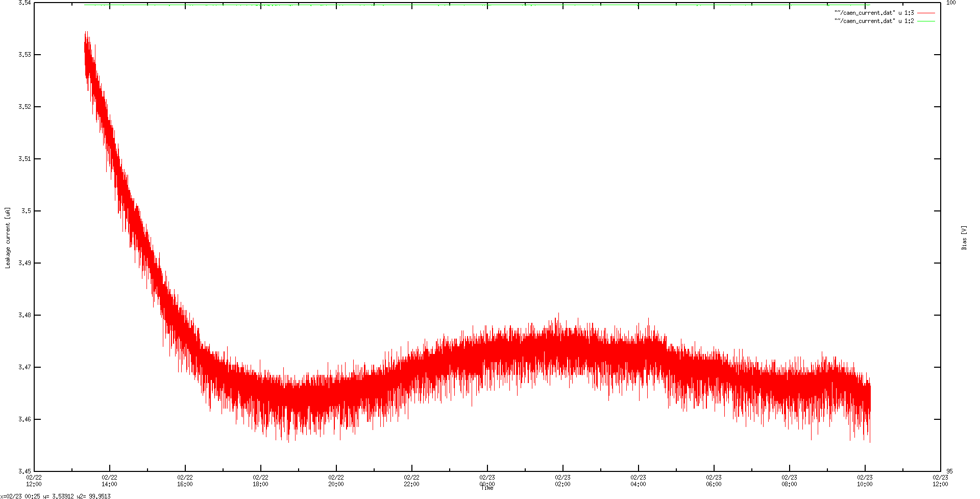
Task: Click the 3.5 y-axis tick label
Action: pos(26,211)
